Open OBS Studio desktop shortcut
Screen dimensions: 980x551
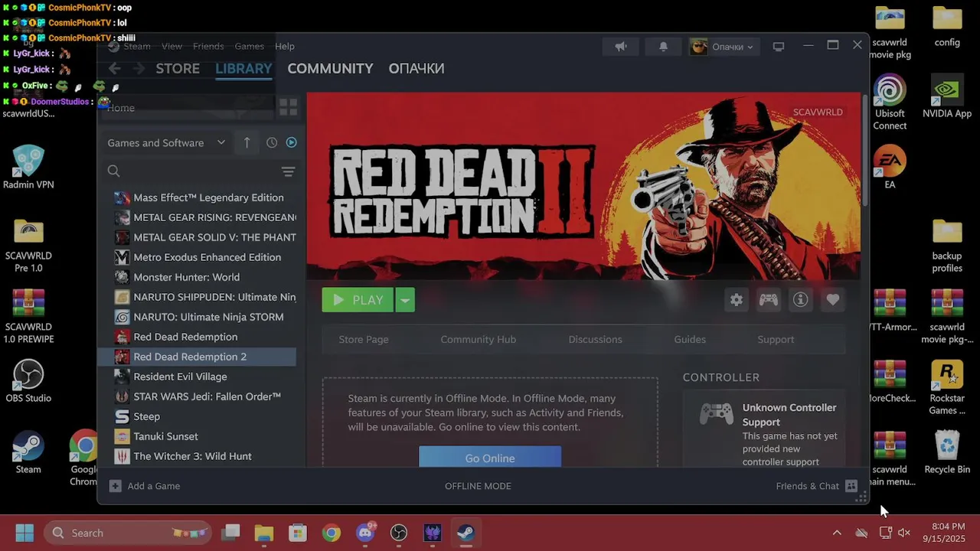(x=28, y=381)
